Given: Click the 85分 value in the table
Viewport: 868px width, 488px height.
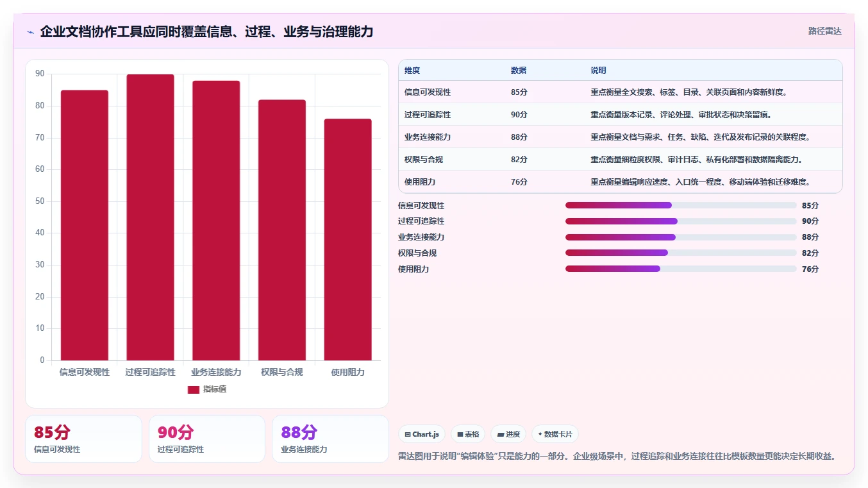Looking at the screenshot, I should [519, 92].
